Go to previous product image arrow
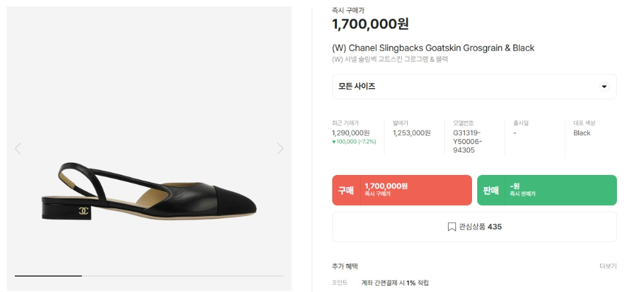Image resolution: width=644 pixels, height=292 pixels. [x=17, y=149]
